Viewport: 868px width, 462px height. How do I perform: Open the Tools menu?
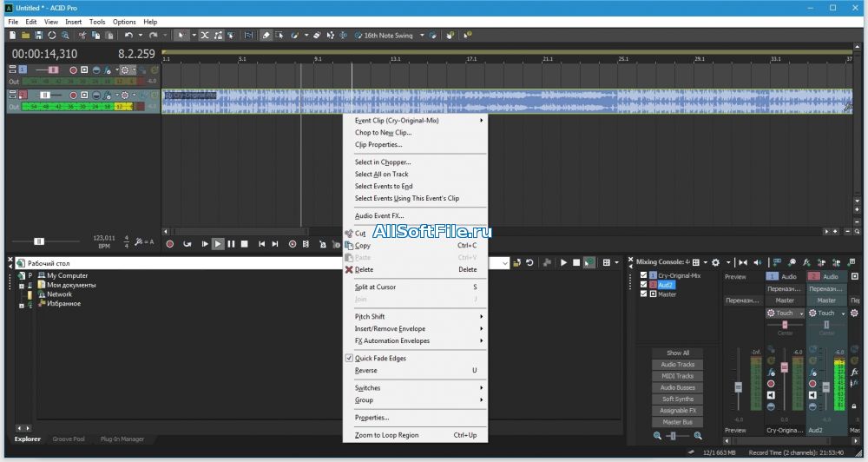click(x=97, y=22)
